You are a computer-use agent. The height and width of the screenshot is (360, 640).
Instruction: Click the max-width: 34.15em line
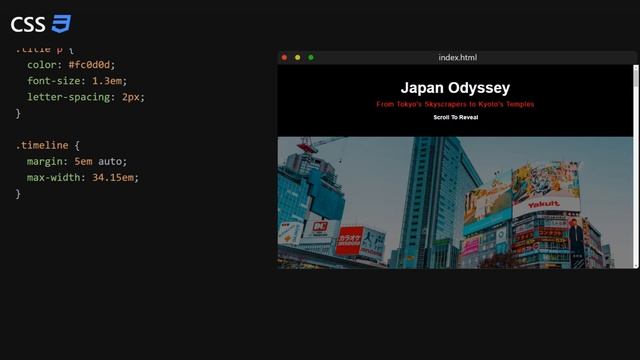coord(83,178)
